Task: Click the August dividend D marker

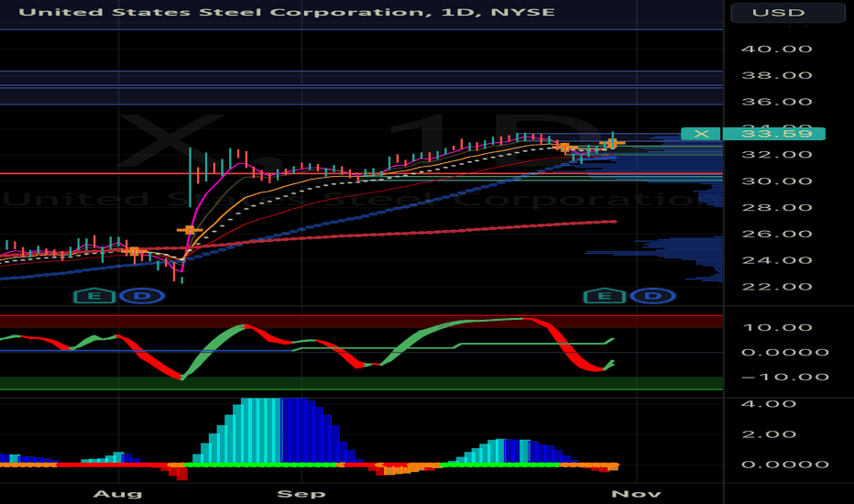Action: (x=142, y=296)
